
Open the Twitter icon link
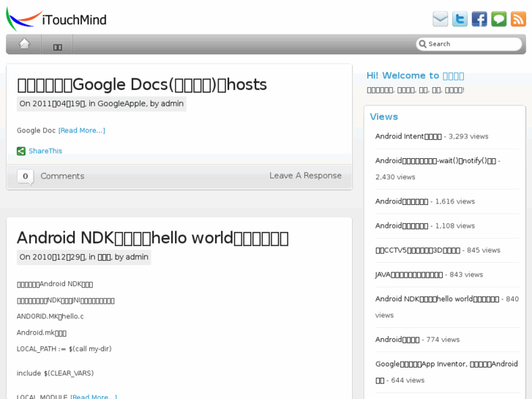(460, 19)
